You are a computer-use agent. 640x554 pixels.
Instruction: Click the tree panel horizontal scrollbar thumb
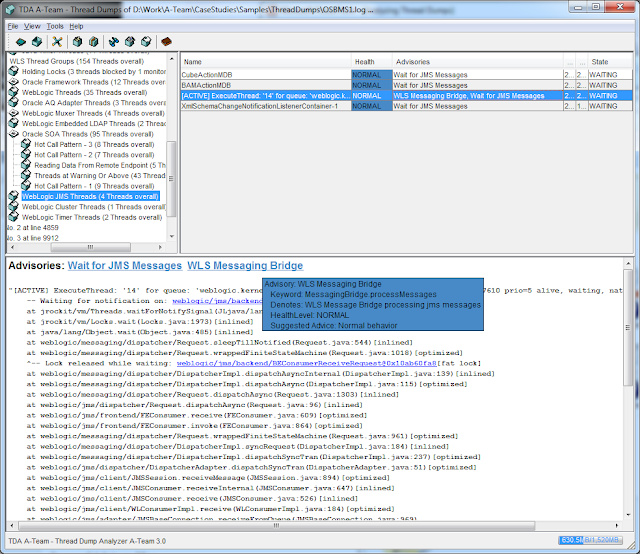(90, 247)
